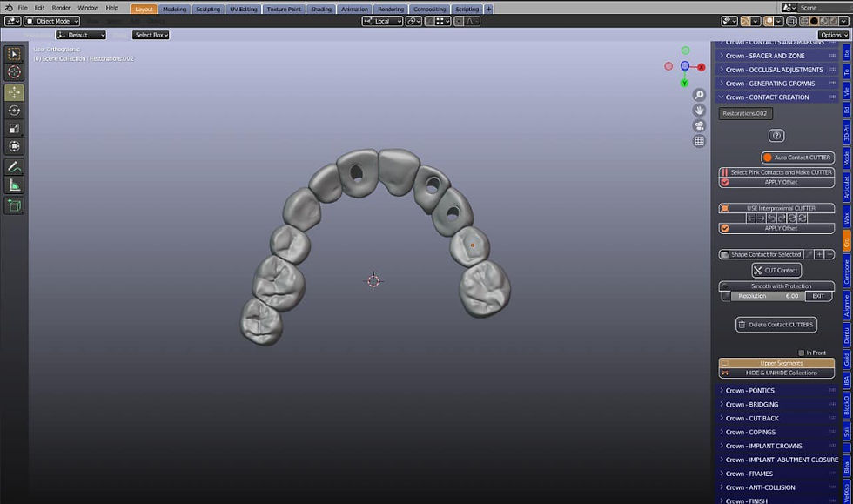
Task: Click minus icon next to Shape Contact
Action: [829, 254]
